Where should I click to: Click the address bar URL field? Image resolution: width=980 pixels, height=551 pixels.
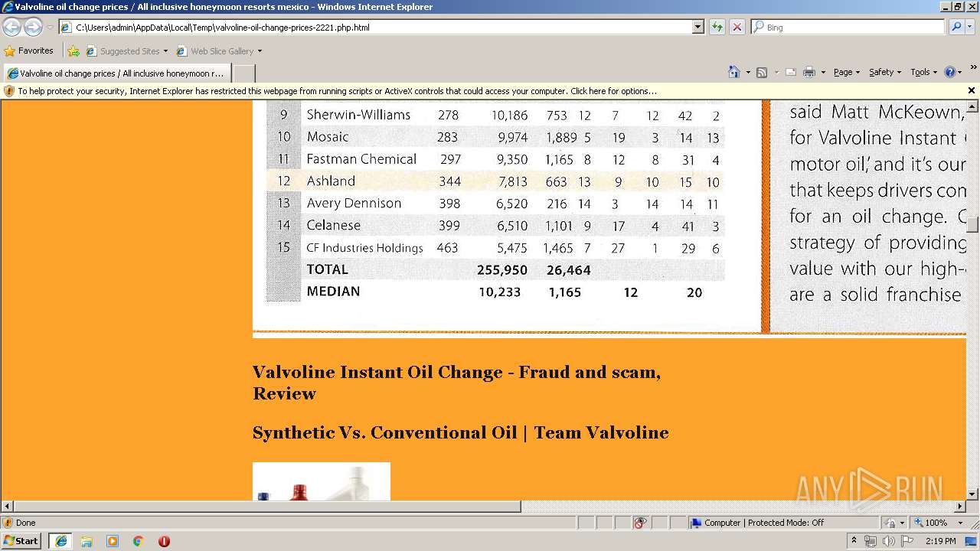[381, 27]
